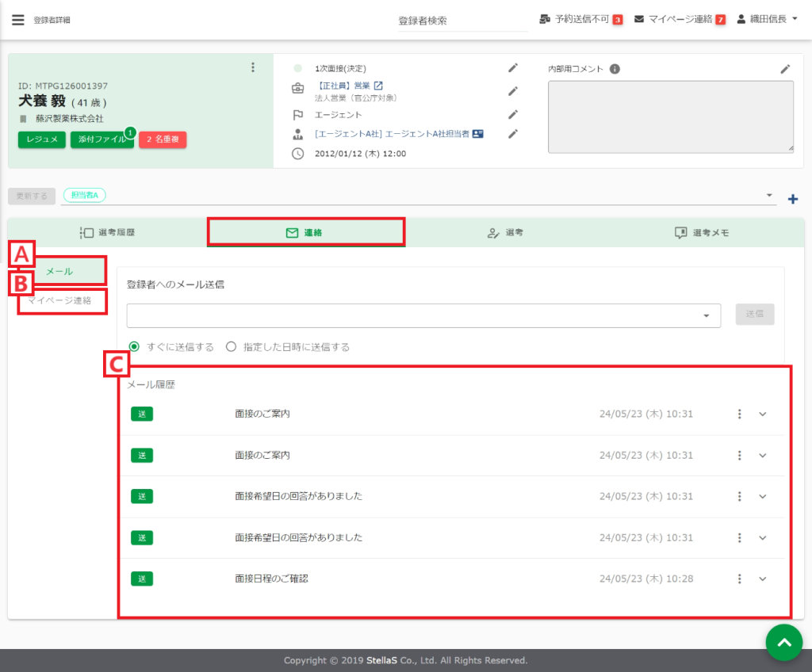The width and height of the screenshot is (812, 672).
Task: Click the edit pencil for 内部用コメント
Action: [x=785, y=69]
